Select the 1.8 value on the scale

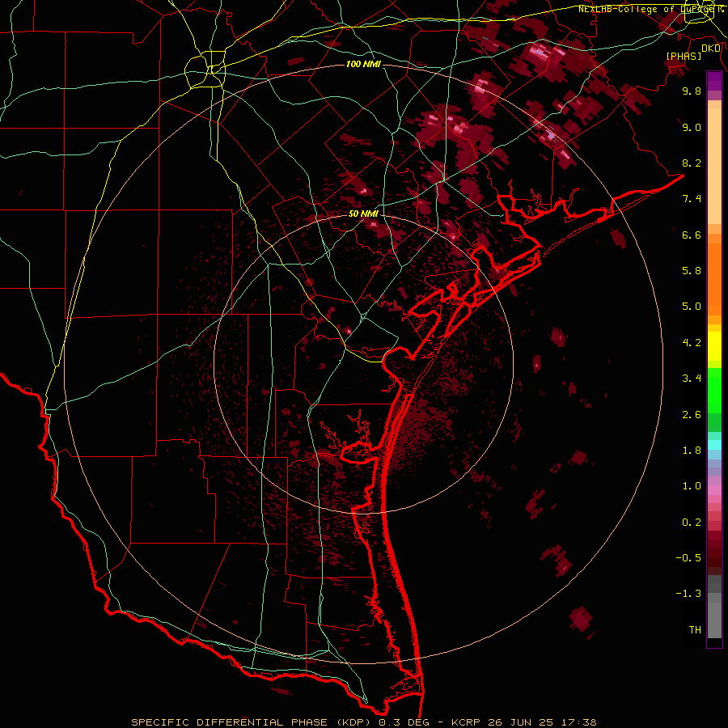692,451
